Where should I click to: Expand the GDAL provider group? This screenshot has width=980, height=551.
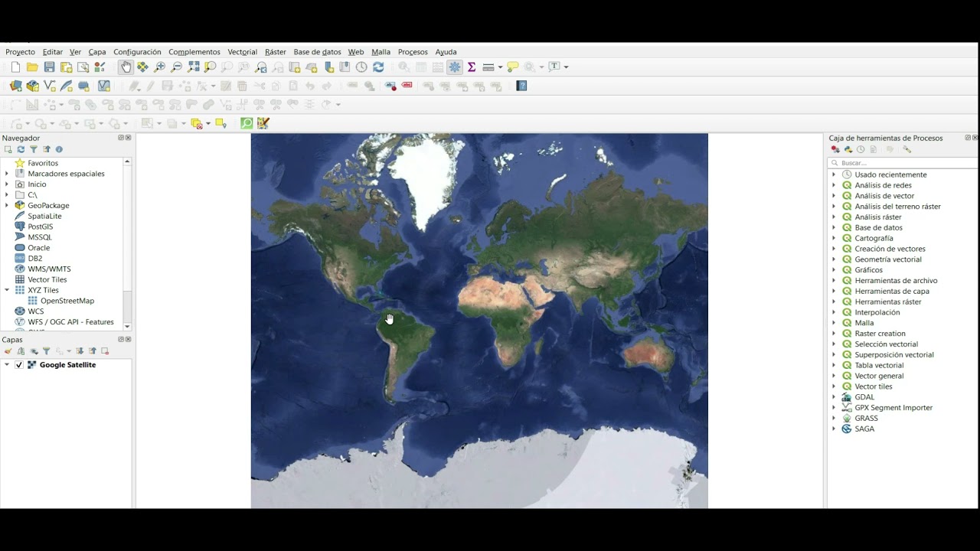[834, 397]
